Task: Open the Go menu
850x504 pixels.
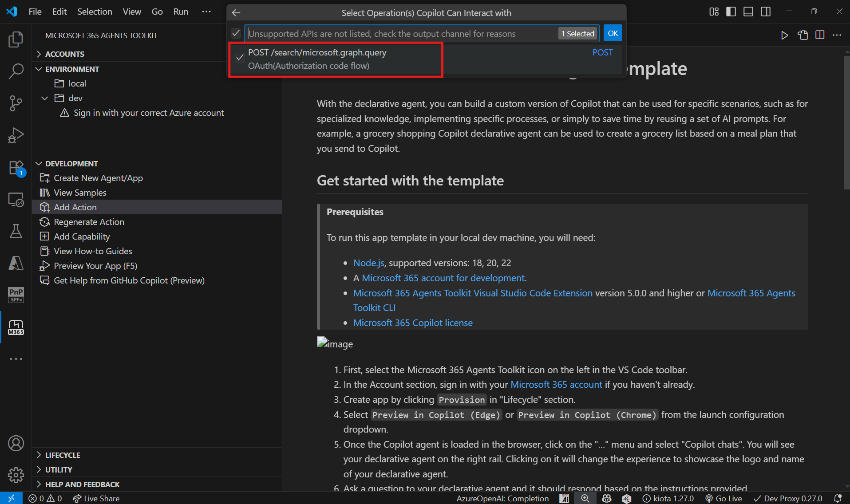Action: pos(157,12)
